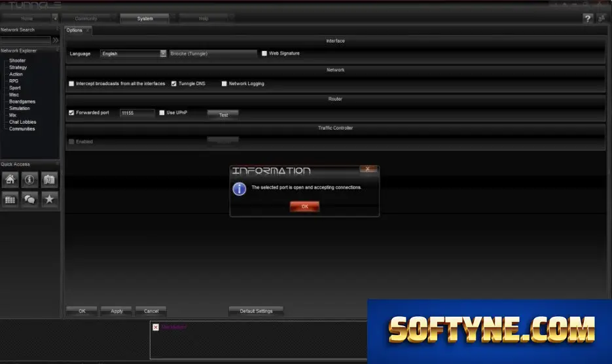This screenshot has height=364, width=612.
Task: Click the router port Test button
Action: tap(223, 115)
